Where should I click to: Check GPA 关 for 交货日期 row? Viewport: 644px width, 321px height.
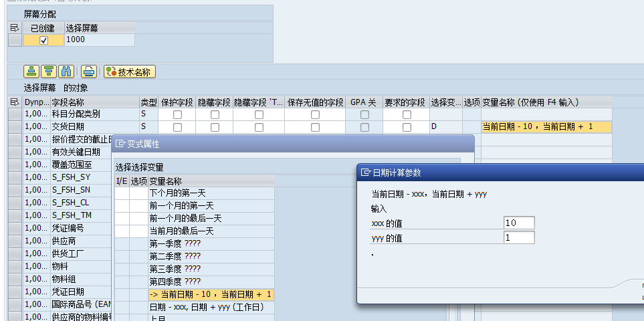(x=364, y=127)
